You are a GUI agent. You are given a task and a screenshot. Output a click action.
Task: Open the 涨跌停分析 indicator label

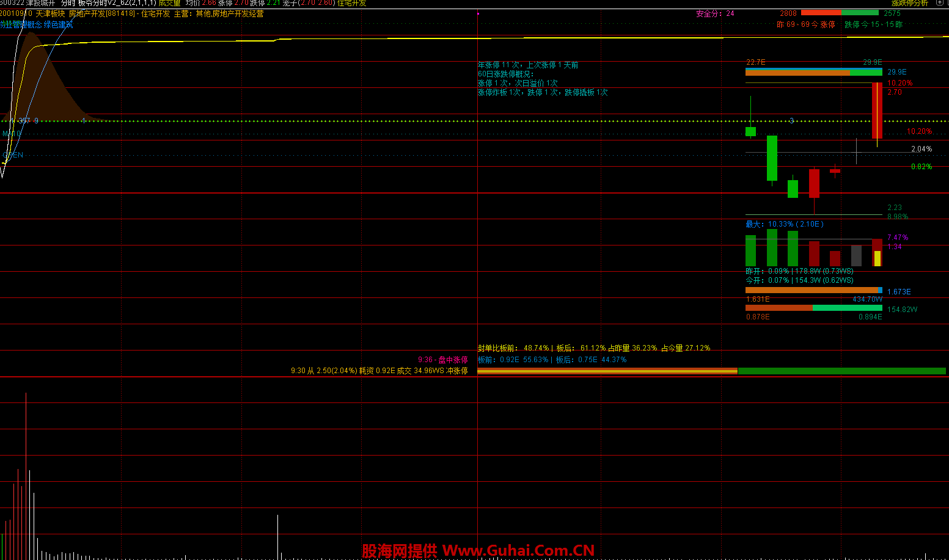(x=909, y=3)
